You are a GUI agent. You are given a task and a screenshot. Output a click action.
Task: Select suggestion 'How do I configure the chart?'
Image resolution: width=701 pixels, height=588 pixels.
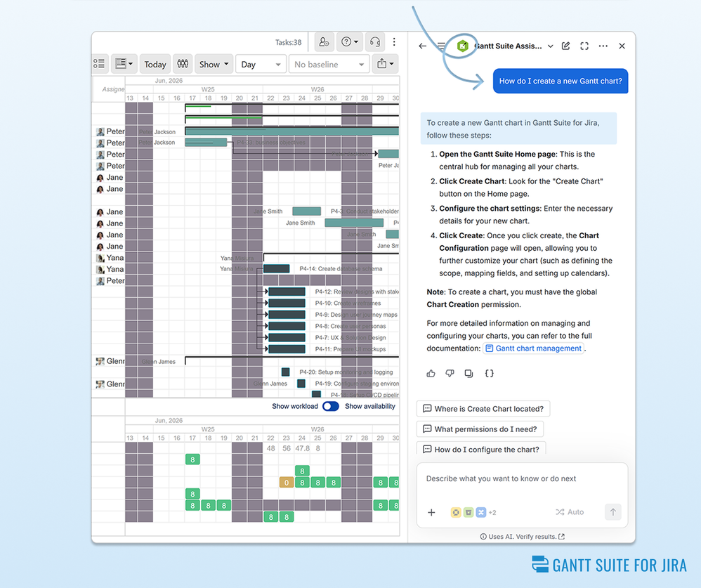click(481, 450)
